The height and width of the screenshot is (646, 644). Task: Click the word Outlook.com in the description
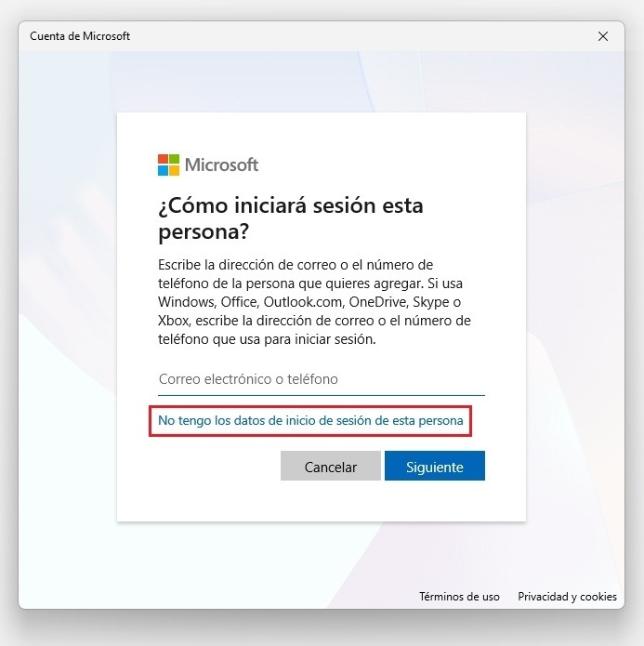(301, 303)
